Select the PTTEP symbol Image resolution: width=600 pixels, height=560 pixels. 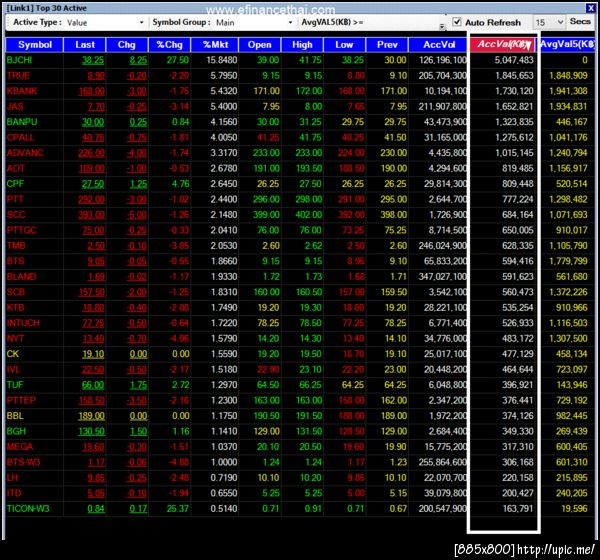click(x=21, y=400)
